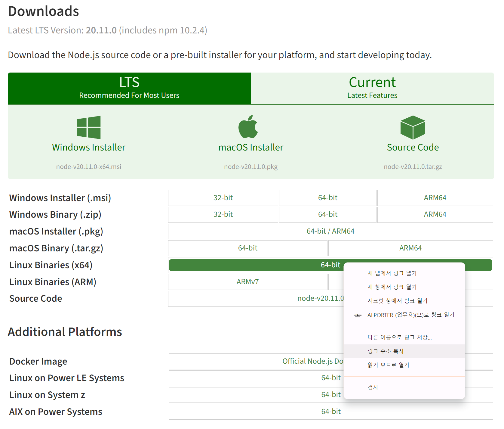504x429 pixels.
Task: Download Windows Binary (.zip) 64-bit
Action: [328, 214]
